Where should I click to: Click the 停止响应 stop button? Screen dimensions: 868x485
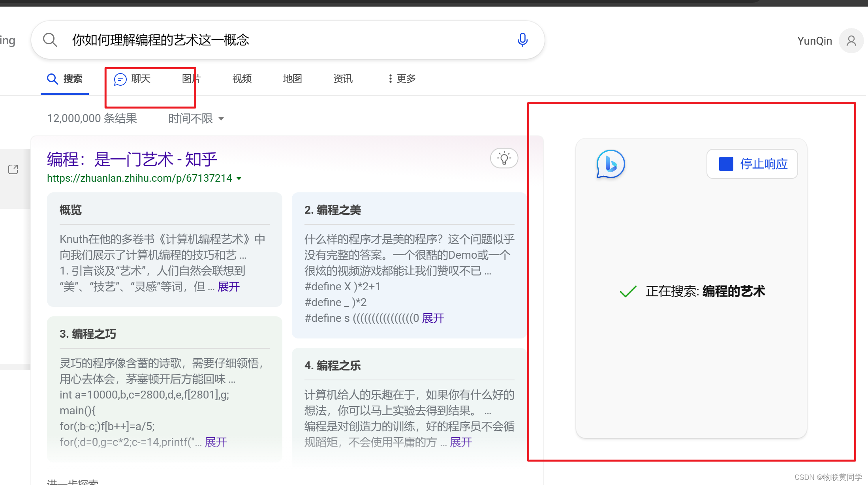(752, 164)
